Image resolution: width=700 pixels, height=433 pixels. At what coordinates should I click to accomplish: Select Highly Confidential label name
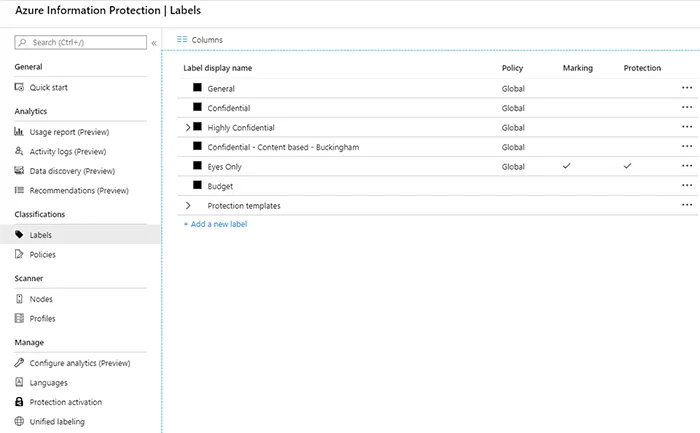[241, 128]
